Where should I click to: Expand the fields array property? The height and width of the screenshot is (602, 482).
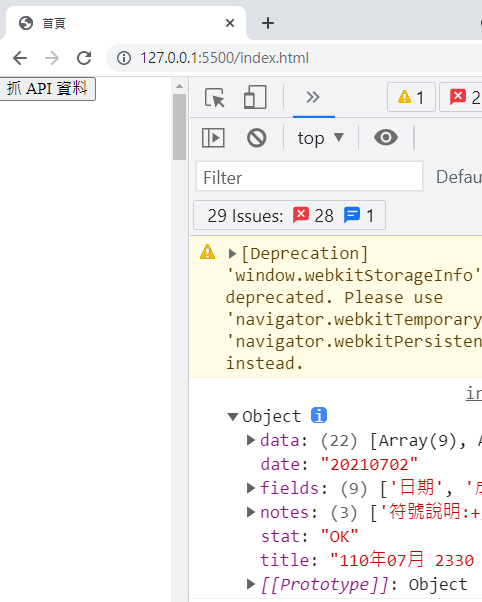pyautogui.click(x=251, y=488)
